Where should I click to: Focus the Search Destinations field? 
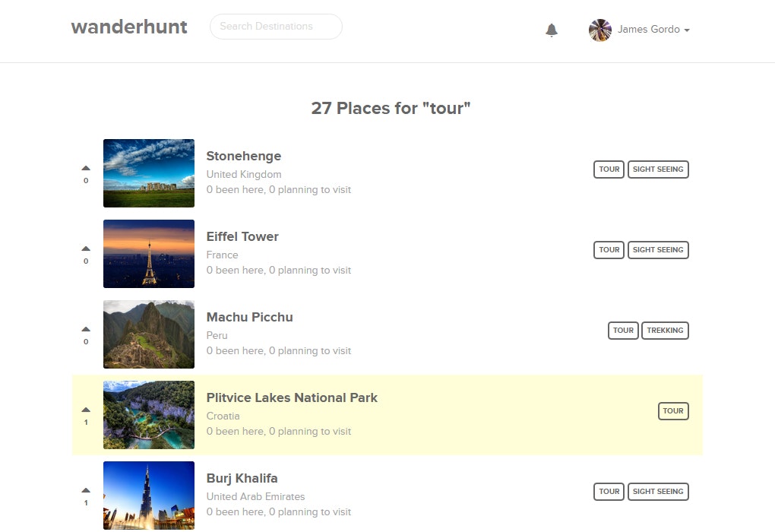[276, 27]
